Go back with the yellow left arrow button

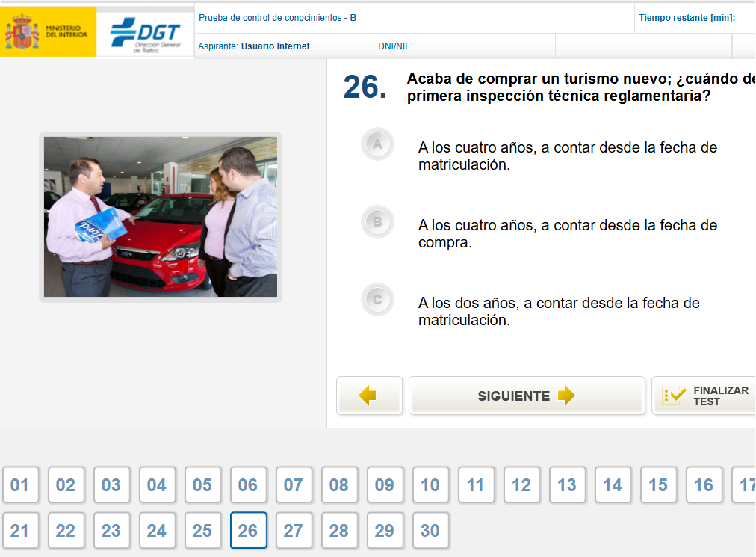(368, 396)
